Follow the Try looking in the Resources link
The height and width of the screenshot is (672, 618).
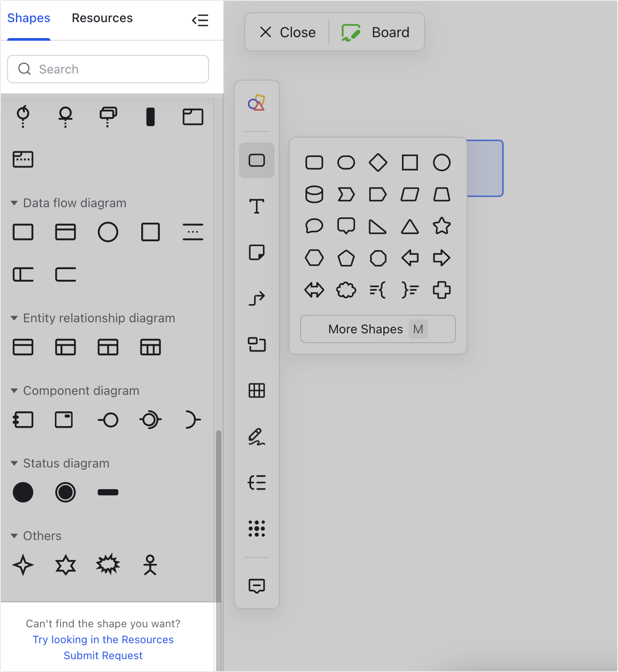coord(103,640)
